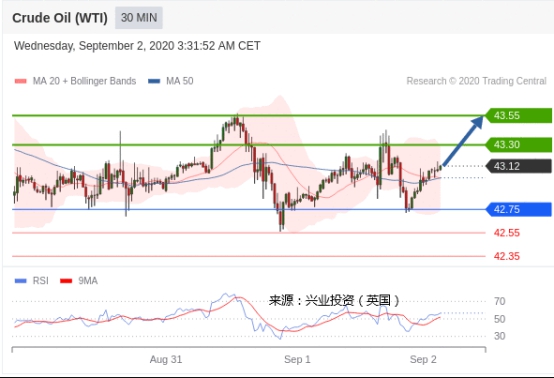Select the 43.55 resistance price tag
The image size is (554, 378).
pyautogui.click(x=519, y=116)
